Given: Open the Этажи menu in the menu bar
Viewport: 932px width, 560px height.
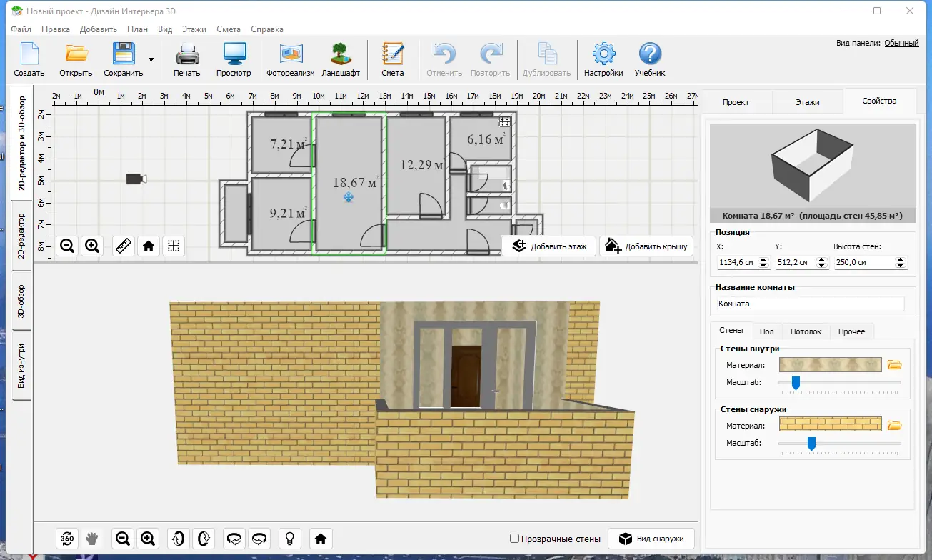Looking at the screenshot, I should pyautogui.click(x=194, y=29).
